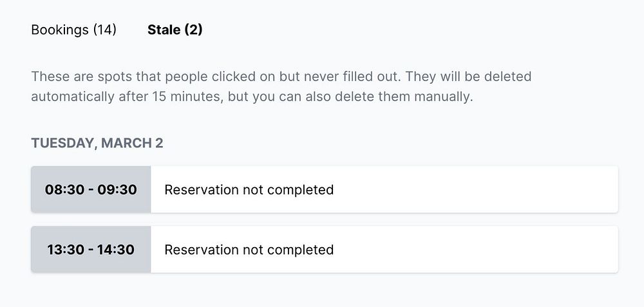The height and width of the screenshot is (307, 644).
Task: Click the (2) count beside Stale
Action: [x=193, y=30]
